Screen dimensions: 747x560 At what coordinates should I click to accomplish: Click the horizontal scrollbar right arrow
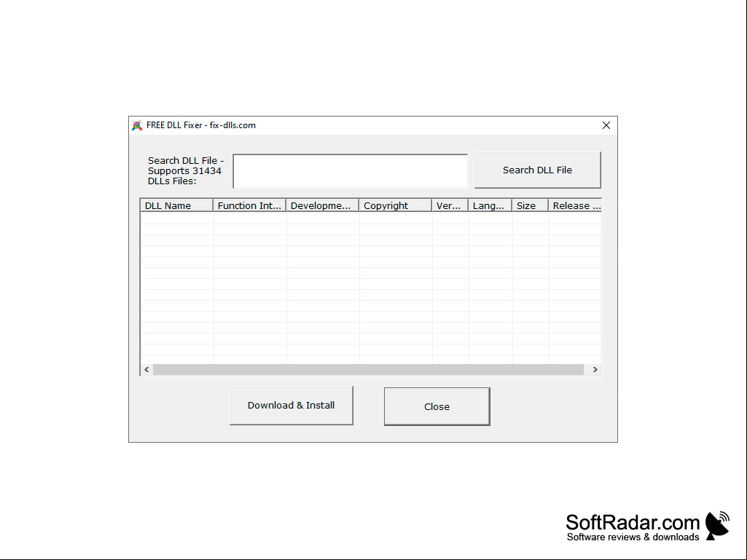coord(595,369)
